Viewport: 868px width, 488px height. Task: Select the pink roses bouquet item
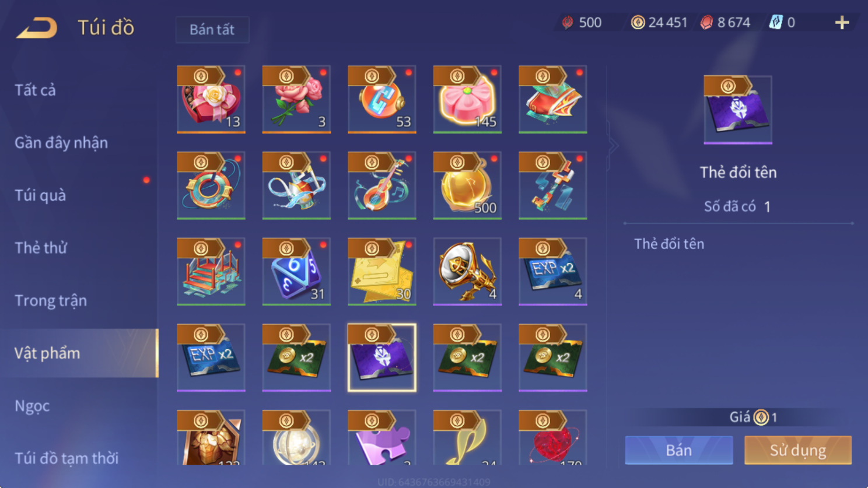click(296, 99)
